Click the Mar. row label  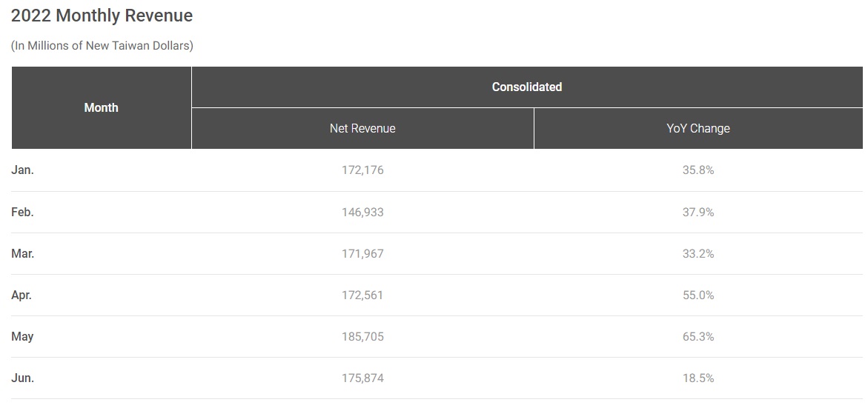23,253
